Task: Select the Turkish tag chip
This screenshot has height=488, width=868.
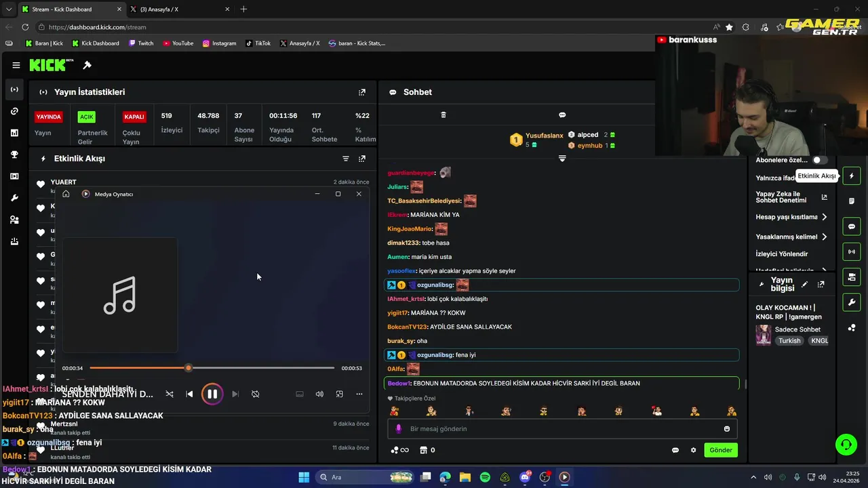Action: click(x=789, y=341)
